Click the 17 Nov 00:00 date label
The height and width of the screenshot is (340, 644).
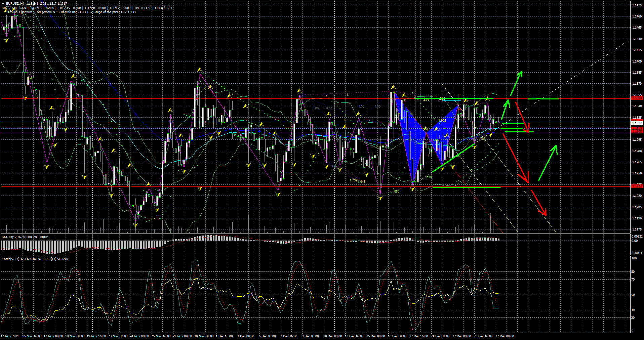(53, 336)
